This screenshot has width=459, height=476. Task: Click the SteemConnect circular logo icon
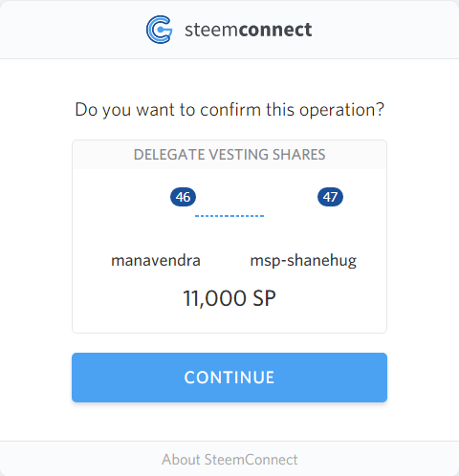160,30
